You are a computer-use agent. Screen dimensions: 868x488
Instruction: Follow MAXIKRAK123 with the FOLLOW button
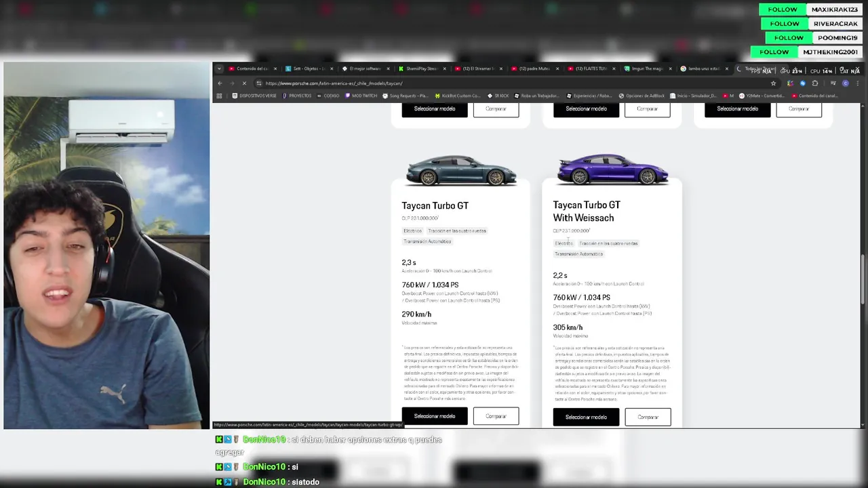783,9
